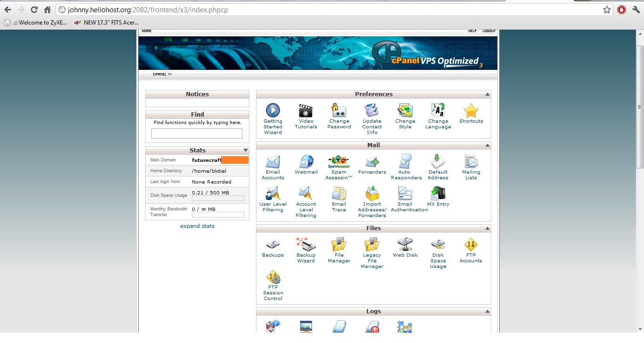Open Spam Assassin

click(339, 167)
